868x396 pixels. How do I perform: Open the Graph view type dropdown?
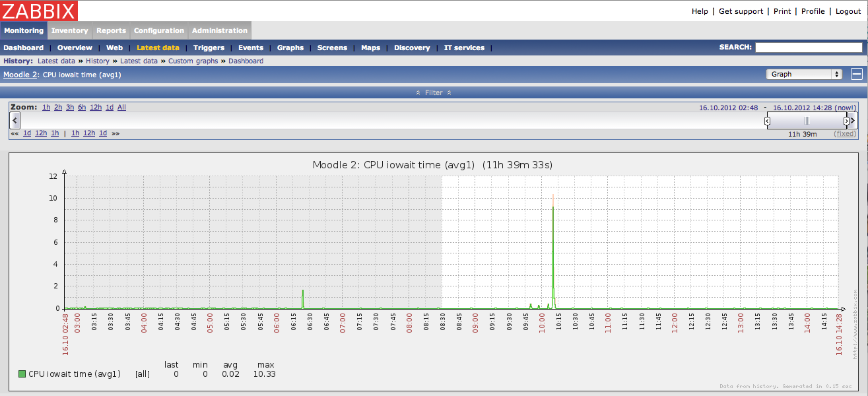coord(804,74)
